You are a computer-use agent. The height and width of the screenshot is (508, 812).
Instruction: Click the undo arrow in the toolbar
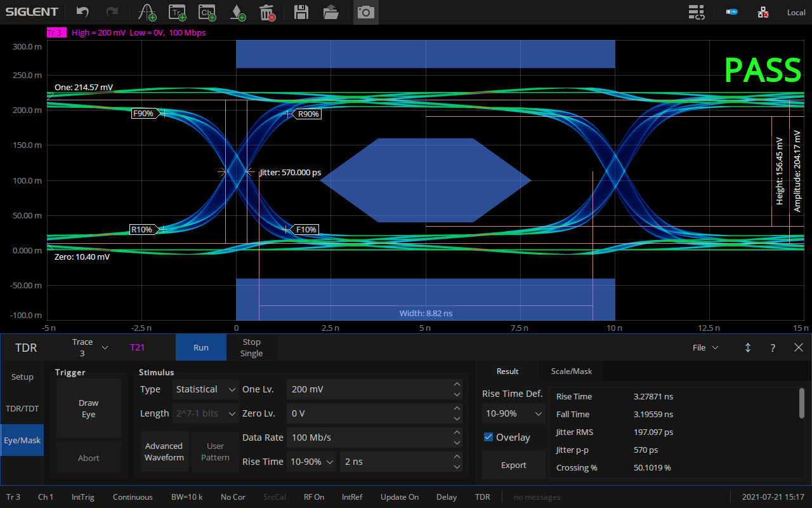coord(82,12)
